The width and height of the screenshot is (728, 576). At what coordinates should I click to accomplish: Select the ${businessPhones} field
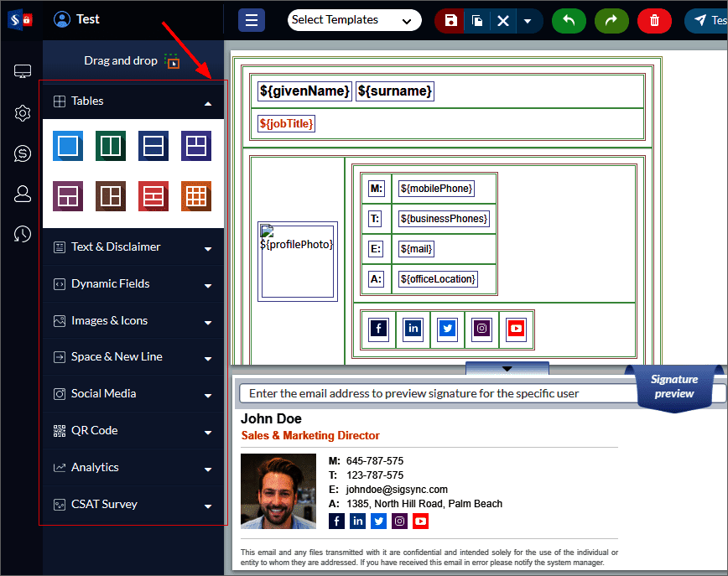point(444,219)
